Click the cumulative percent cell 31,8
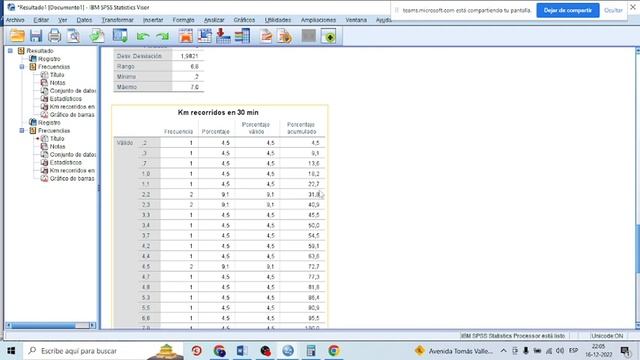Viewport: 640px width, 360px height. click(313, 194)
